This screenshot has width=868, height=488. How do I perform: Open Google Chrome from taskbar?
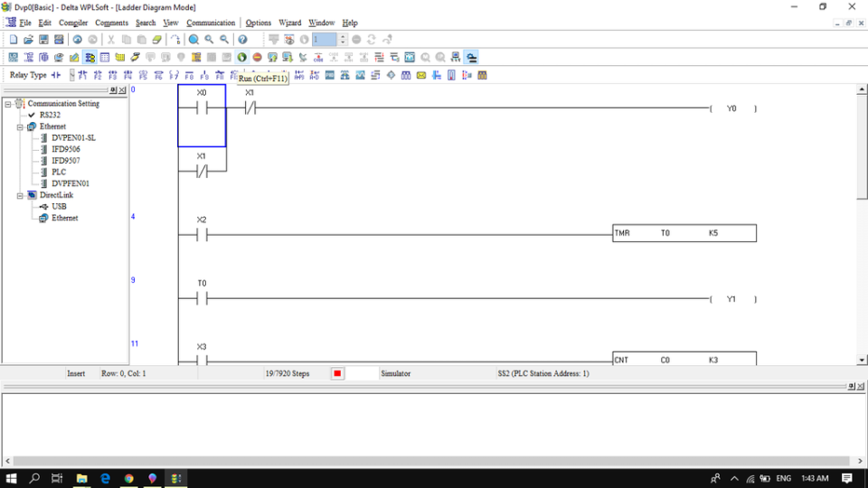[129, 478]
